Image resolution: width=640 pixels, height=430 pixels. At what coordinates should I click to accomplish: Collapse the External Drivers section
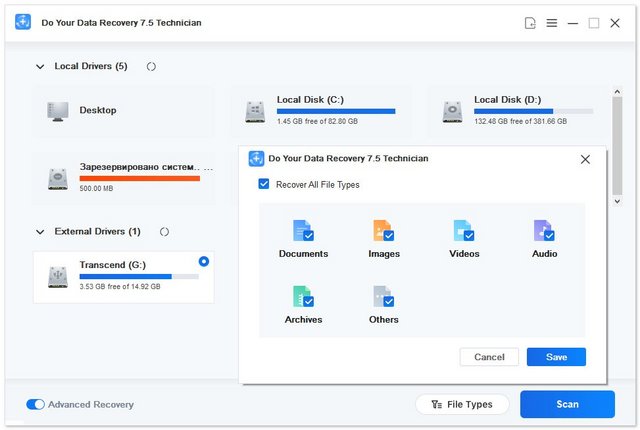coord(40,232)
